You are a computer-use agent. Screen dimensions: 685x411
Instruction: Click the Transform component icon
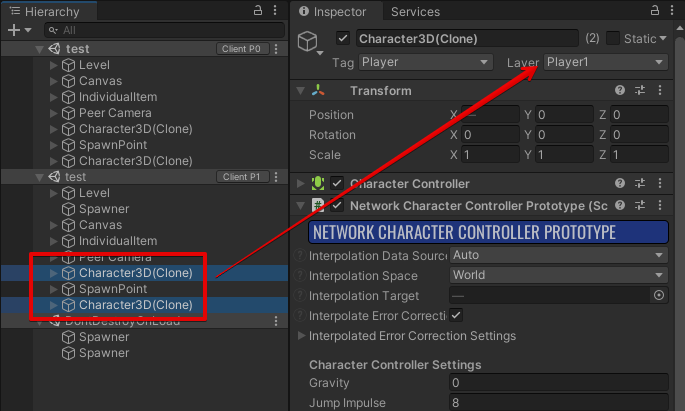318,90
